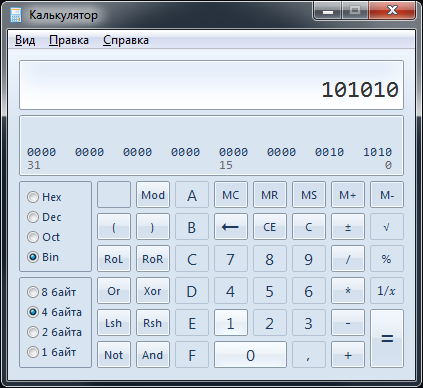This screenshot has height=388, width=423.
Task: Click the MC memory clear button
Action: [231, 195]
